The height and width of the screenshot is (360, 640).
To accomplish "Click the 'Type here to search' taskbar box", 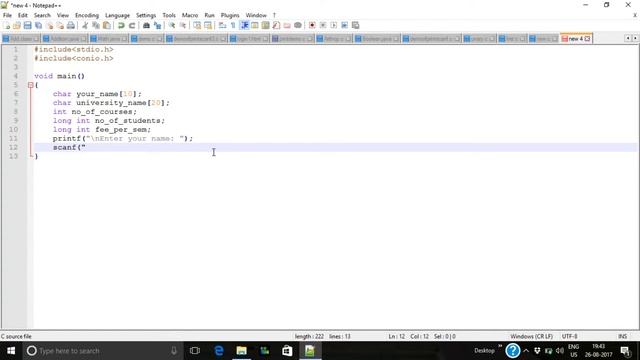I will pyautogui.click(x=103, y=351).
